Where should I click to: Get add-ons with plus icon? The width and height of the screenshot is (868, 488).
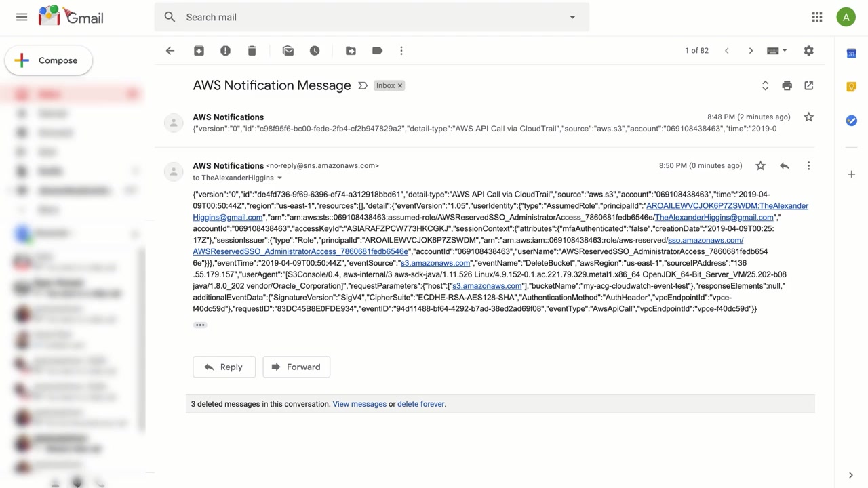pos(852,174)
